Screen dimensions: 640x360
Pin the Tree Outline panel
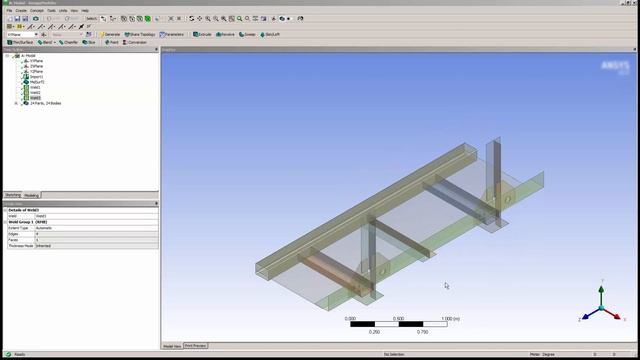tap(156, 49)
